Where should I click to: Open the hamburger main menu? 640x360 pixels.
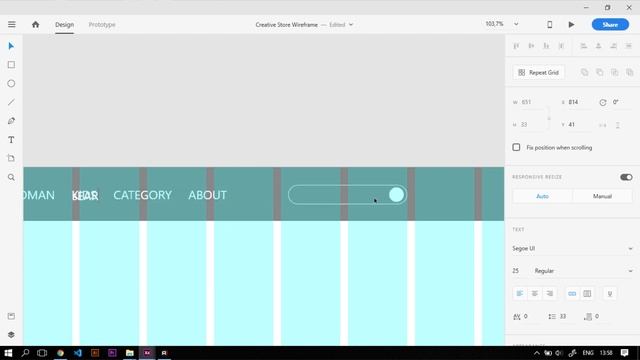(11, 24)
